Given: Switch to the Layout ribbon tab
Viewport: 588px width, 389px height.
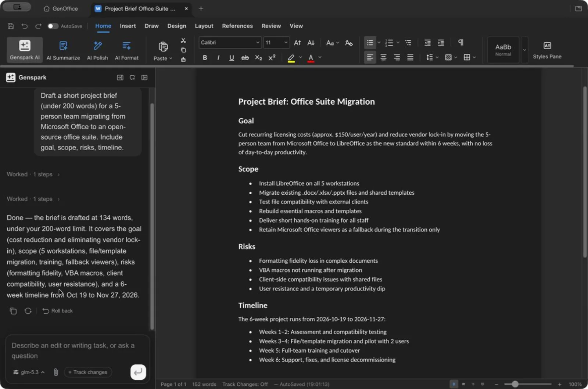Looking at the screenshot, I should [x=204, y=26].
